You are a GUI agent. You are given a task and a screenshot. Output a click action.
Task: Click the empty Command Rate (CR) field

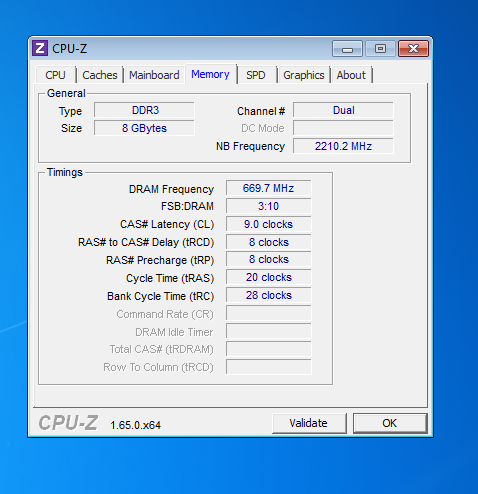point(269,313)
